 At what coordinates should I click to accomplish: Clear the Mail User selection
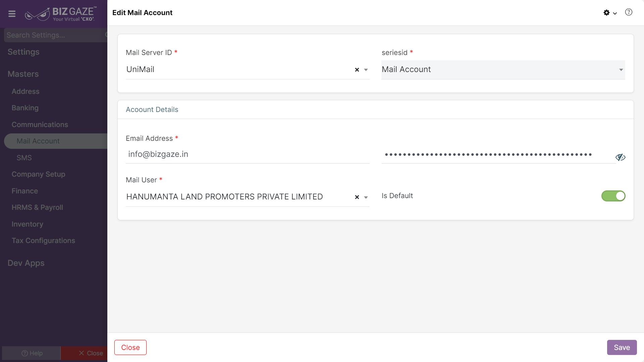357,197
